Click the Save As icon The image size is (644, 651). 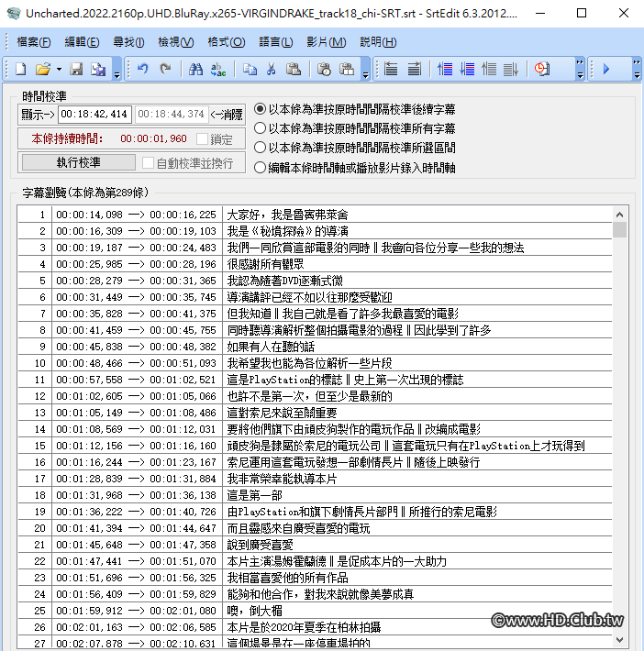click(x=98, y=69)
